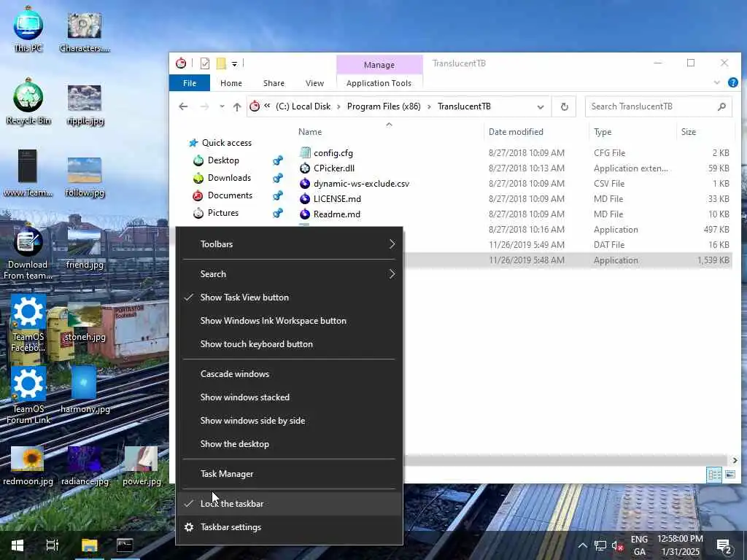The width and height of the screenshot is (747, 560).
Task: Click the Manage contextual tab
Action: point(379,65)
